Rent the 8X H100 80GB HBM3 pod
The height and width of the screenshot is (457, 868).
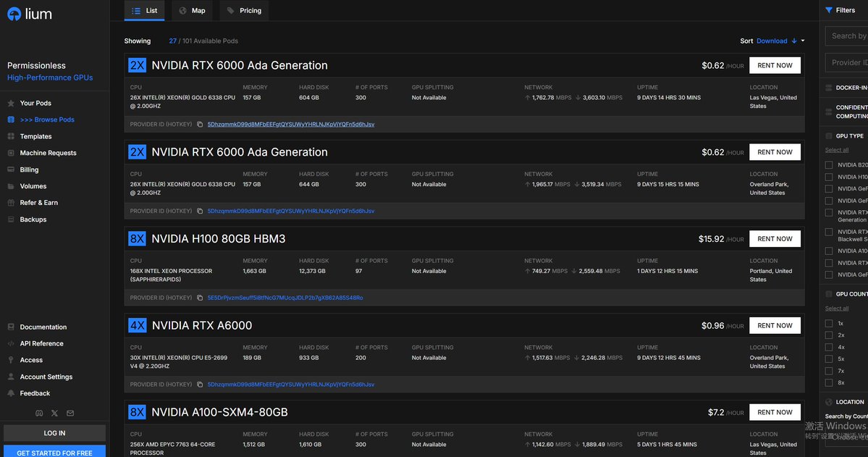775,239
